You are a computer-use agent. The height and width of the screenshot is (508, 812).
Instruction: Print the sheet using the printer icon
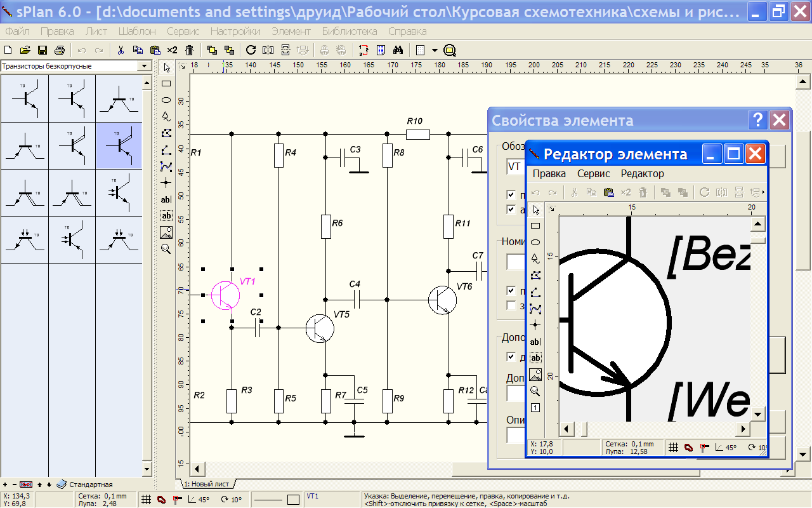point(60,50)
